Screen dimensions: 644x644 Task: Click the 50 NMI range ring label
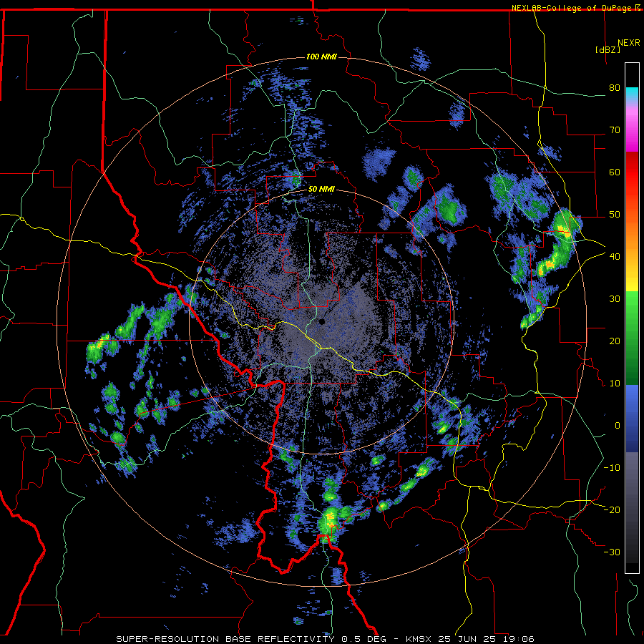pyautogui.click(x=321, y=190)
